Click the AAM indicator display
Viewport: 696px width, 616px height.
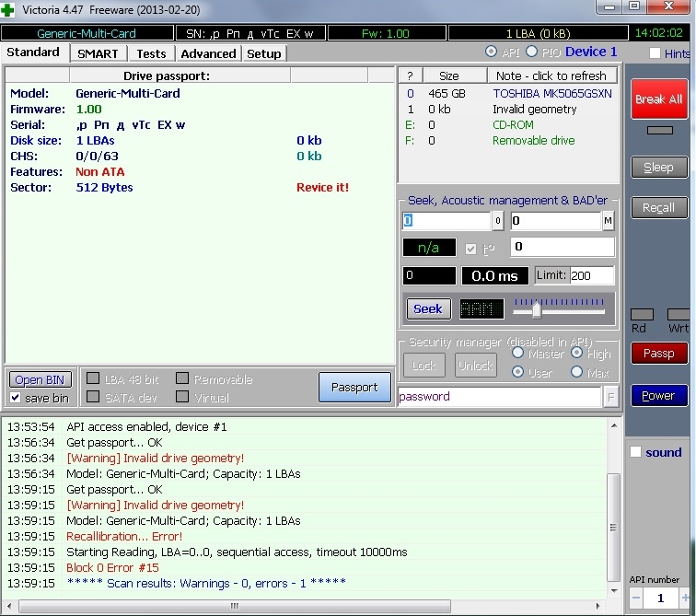pyautogui.click(x=481, y=308)
